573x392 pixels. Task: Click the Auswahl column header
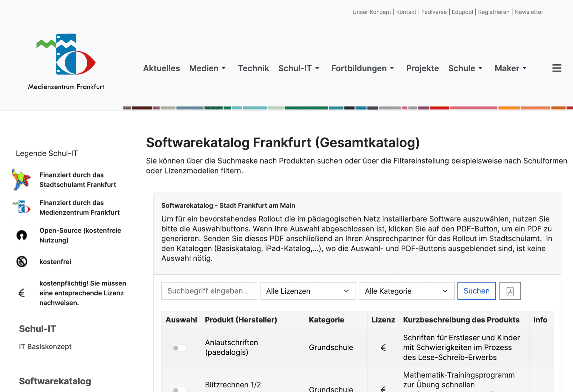181,320
